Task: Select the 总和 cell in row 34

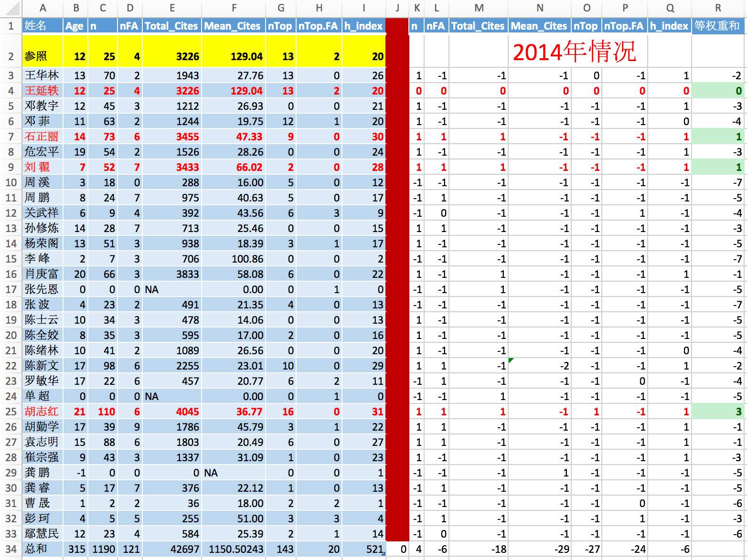Action: [43, 549]
